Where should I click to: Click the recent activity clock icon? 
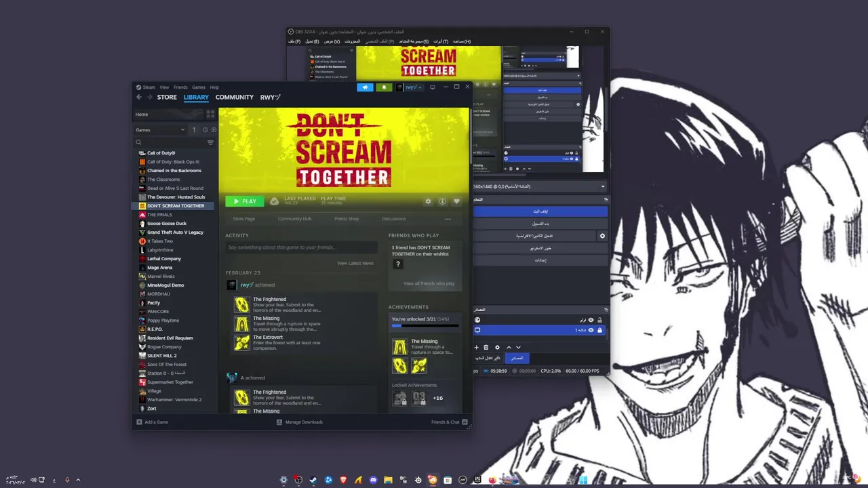coord(205,129)
